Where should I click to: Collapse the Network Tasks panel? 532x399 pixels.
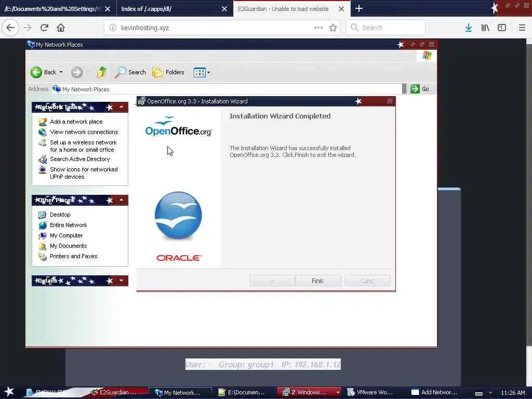click(121, 107)
